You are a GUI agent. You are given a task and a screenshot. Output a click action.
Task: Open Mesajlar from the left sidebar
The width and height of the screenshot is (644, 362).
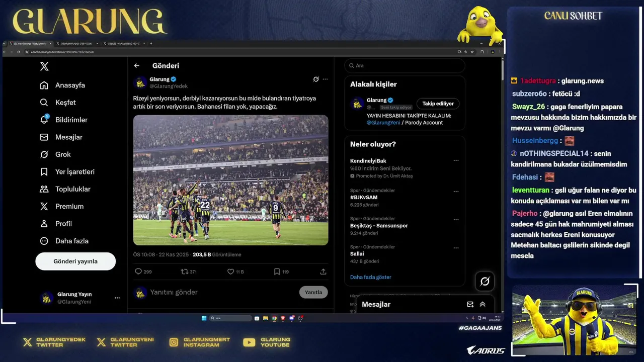click(x=61, y=137)
